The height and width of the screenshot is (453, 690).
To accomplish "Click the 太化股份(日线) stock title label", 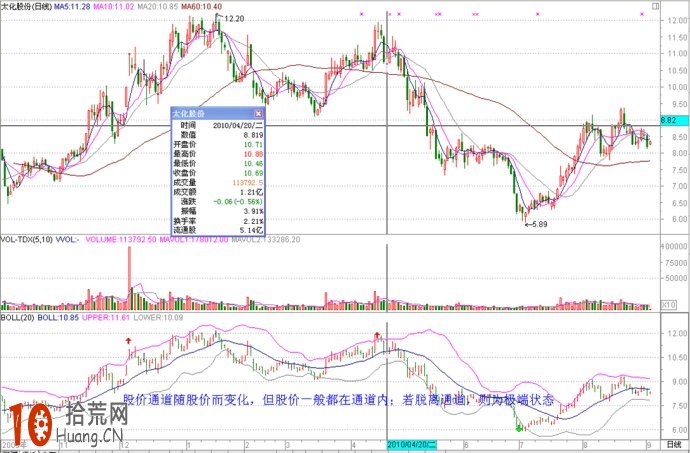I will point(28,6).
